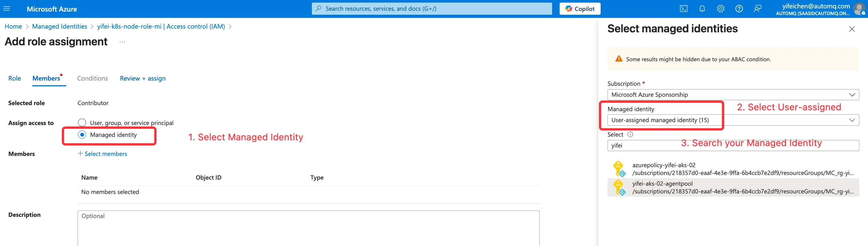
Task: Open the help question mark menu
Action: click(739, 9)
